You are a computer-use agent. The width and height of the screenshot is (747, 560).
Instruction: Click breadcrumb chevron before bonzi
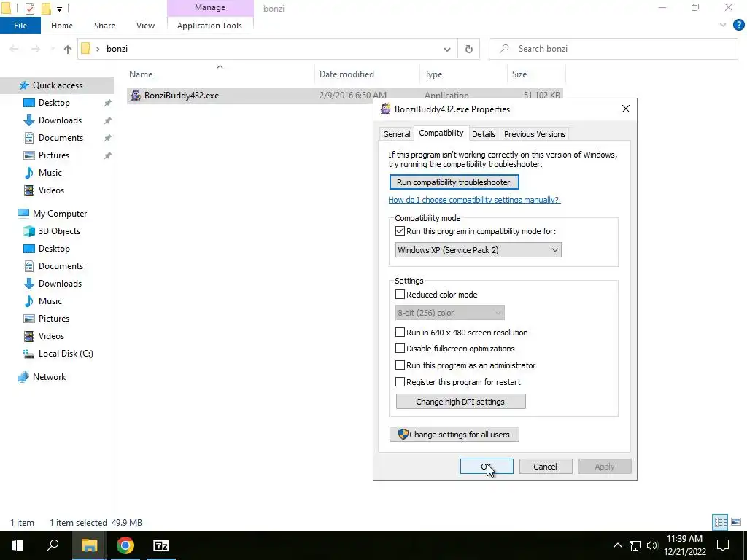tap(98, 49)
